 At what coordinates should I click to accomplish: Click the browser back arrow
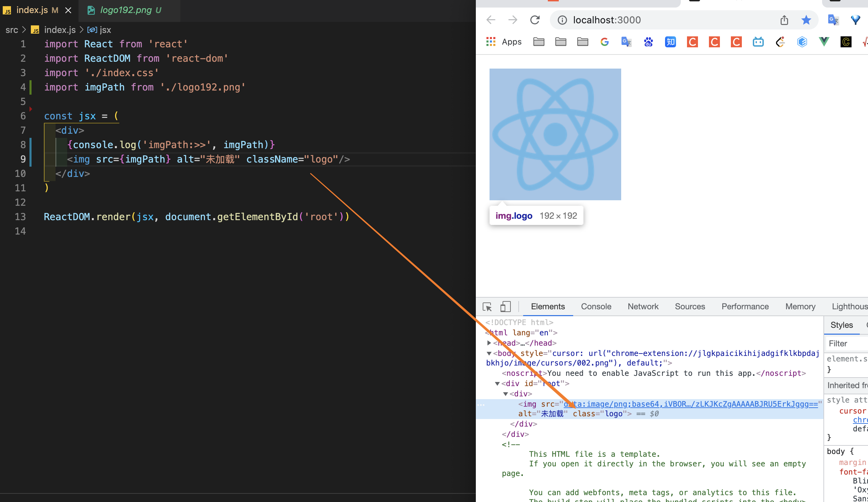coord(491,20)
